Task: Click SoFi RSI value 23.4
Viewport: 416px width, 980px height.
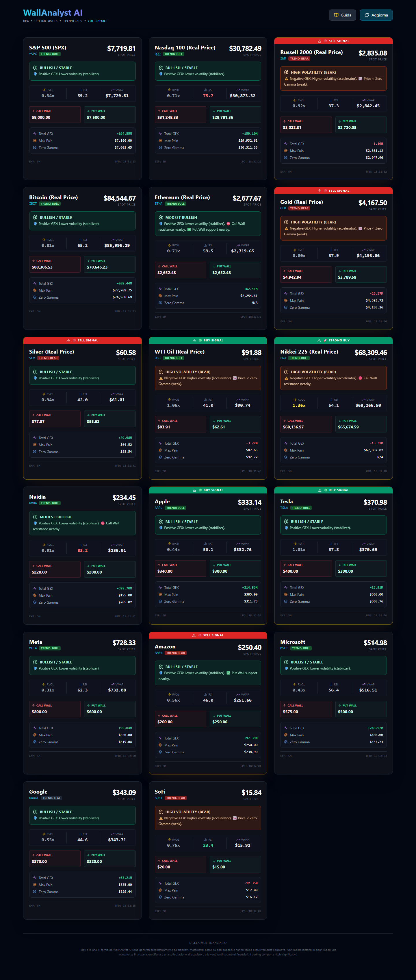Action: click(x=208, y=845)
